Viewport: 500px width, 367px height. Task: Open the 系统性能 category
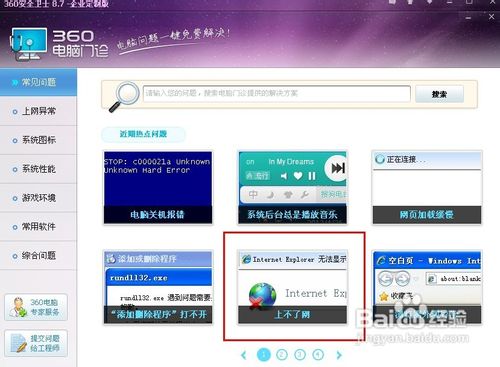click(x=38, y=169)
